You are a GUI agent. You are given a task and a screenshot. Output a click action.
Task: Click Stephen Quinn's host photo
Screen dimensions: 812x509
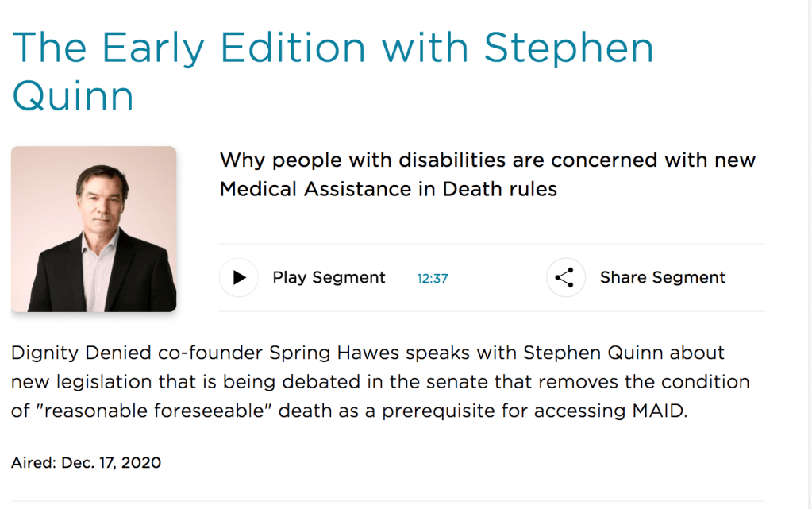click(94, 229)
